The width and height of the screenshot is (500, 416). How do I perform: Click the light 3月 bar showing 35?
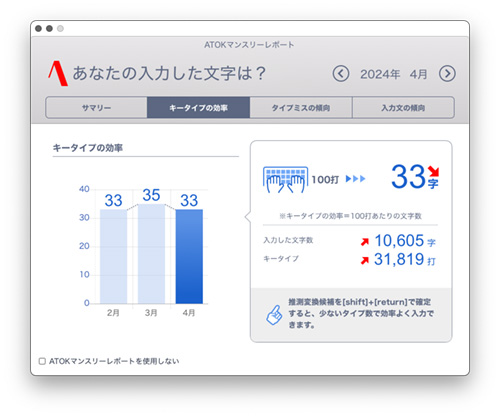click(x=151, y=254)
